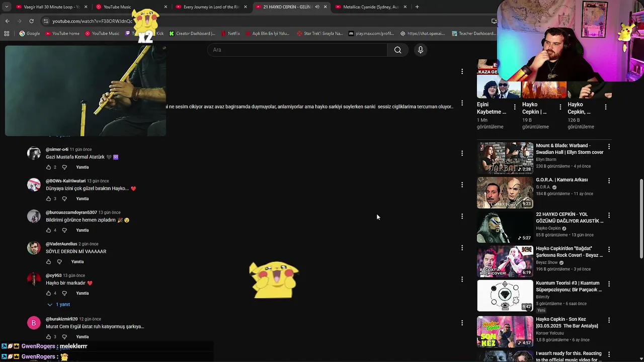Open @simer-o4i channel avatar
This screenshot has width=644, height=362.
tap(34, 153)
